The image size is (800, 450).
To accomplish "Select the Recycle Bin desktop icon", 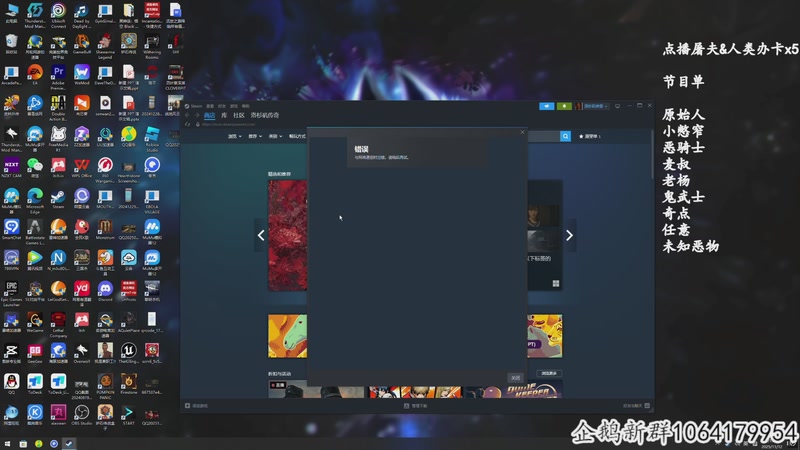I will pos(11,44).
